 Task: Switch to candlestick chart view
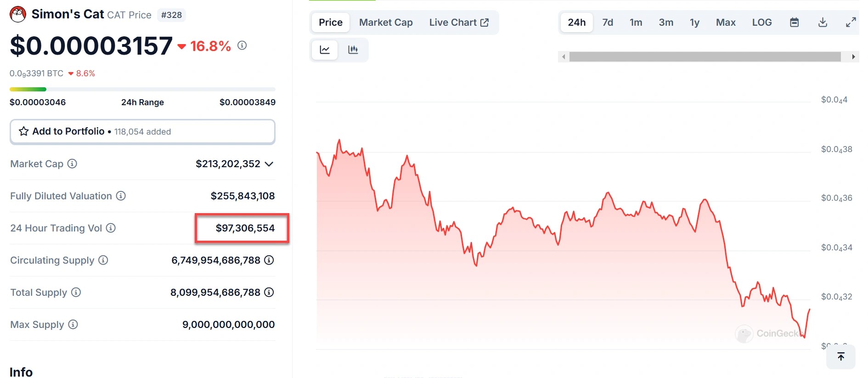click(353, 50)
